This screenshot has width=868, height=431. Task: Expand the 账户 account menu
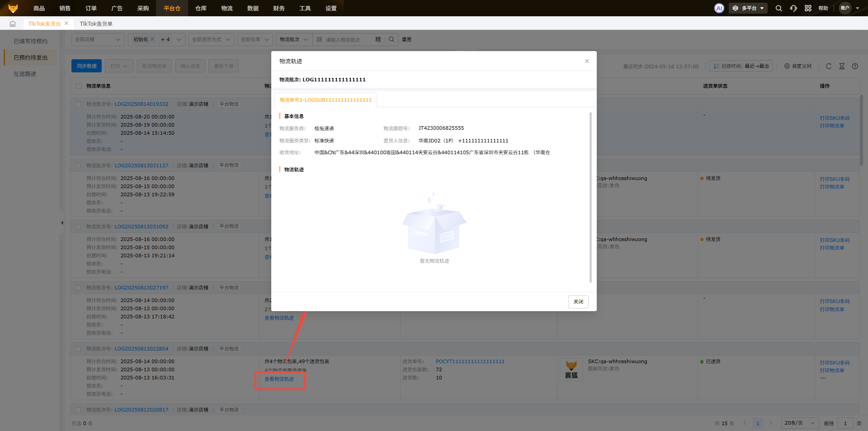pos(849,8)
